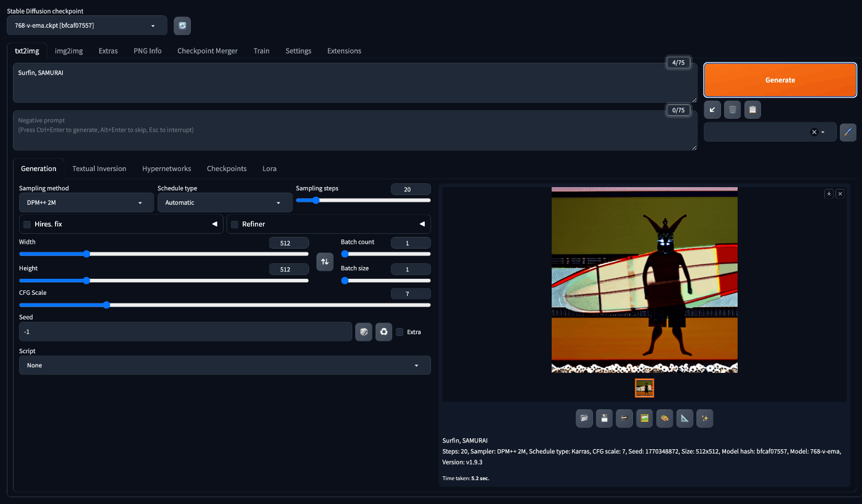
Task: Select the txt2img tab
Action: tap(27, 50)
